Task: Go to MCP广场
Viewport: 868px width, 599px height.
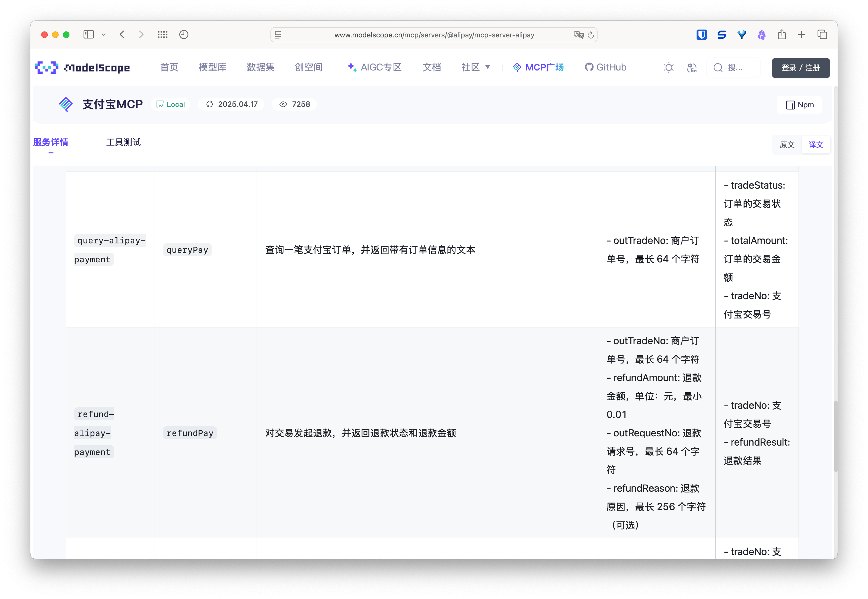Action: [538, 67]
